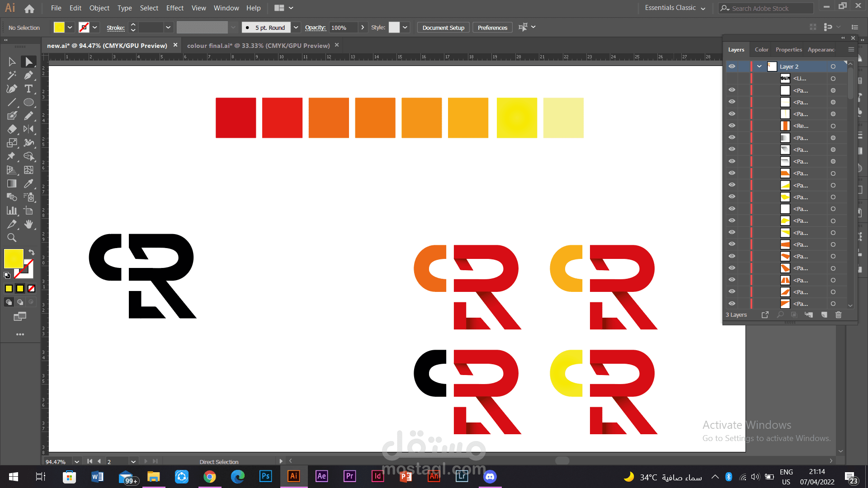
Task: Click the Eraser tool
Action: 12,129
